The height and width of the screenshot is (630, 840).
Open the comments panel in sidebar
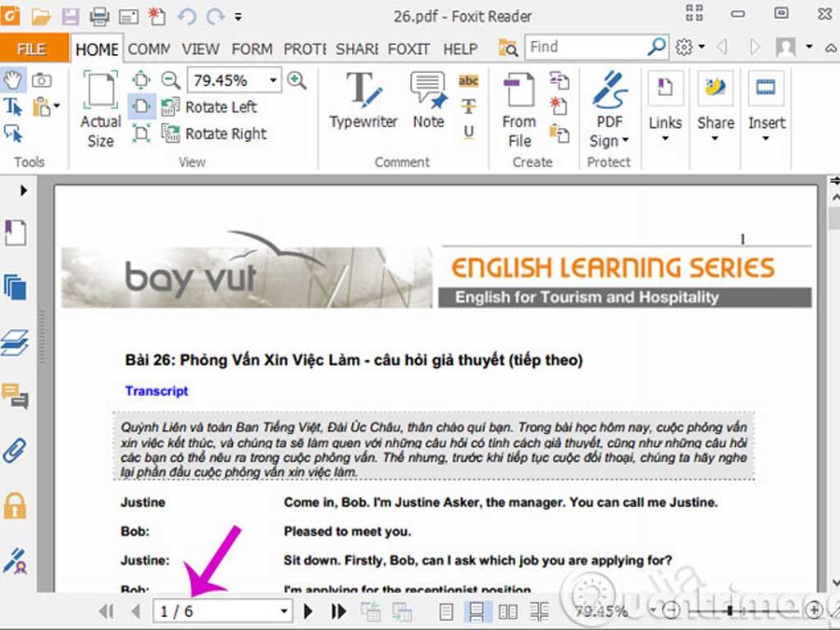15,396
